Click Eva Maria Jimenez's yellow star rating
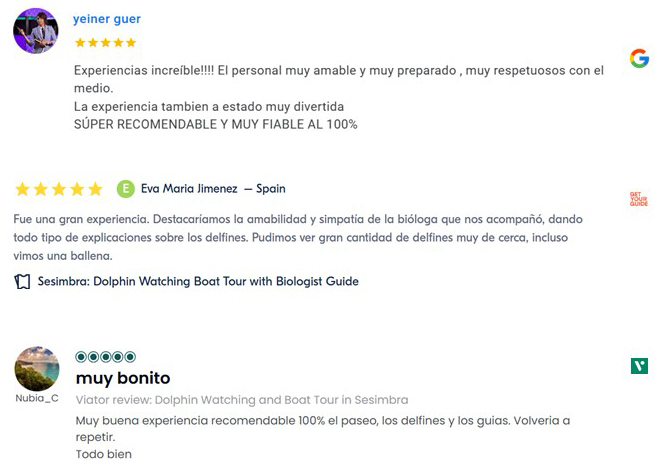Viewport: 666px width, 475px height. pyautogui.click(x=59, y=189)
